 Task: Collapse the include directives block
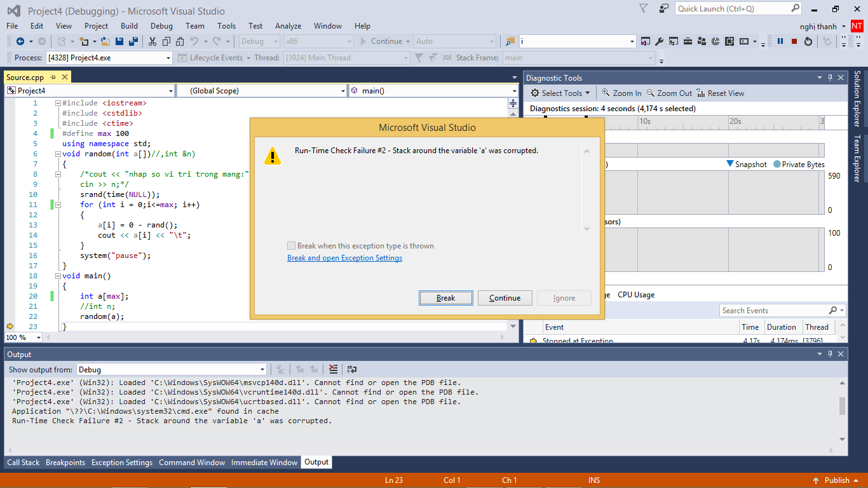(58, 103)
